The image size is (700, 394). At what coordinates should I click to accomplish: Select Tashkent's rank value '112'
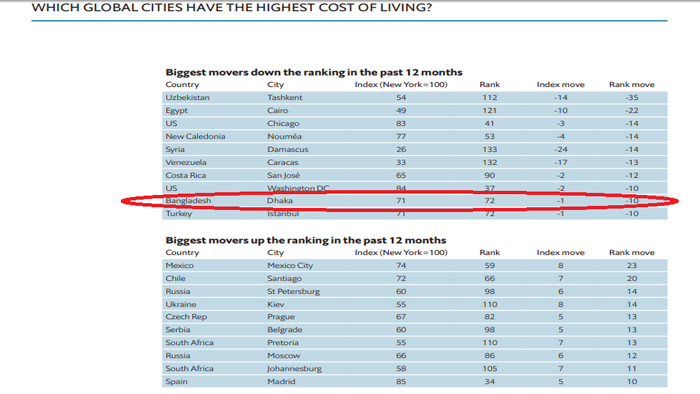490,97
